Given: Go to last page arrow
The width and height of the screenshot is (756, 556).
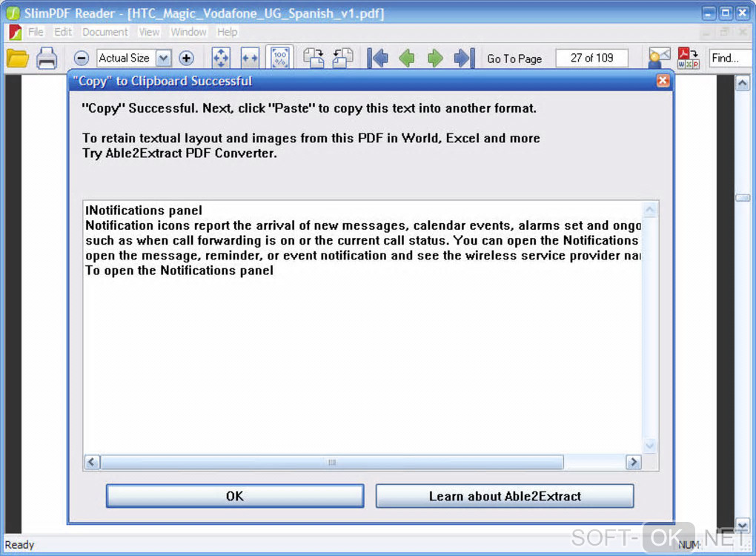Looking at the screenshot, I should tap(465, 58).
